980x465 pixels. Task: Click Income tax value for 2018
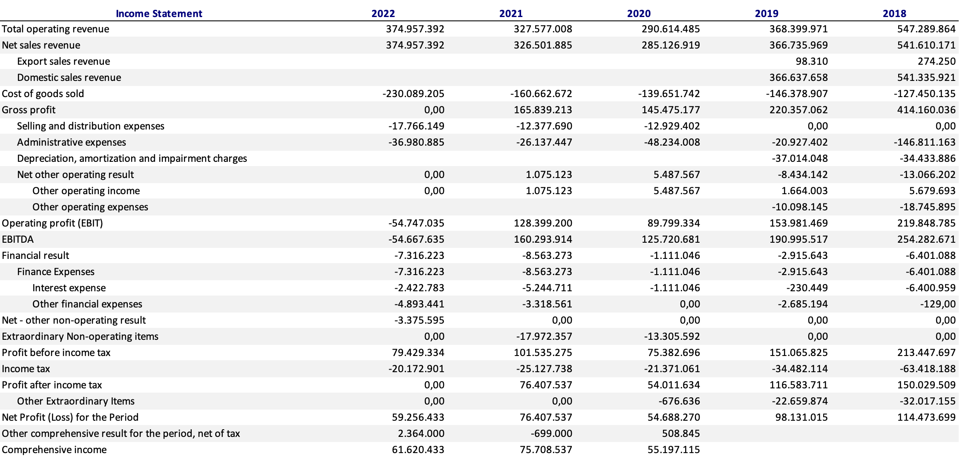pos(927,369)
